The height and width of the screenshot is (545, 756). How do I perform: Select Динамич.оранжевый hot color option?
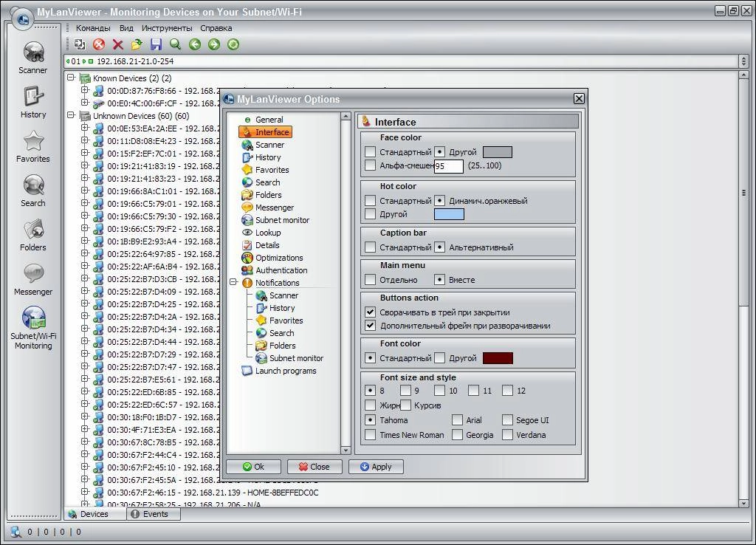[x=440, y=201]
